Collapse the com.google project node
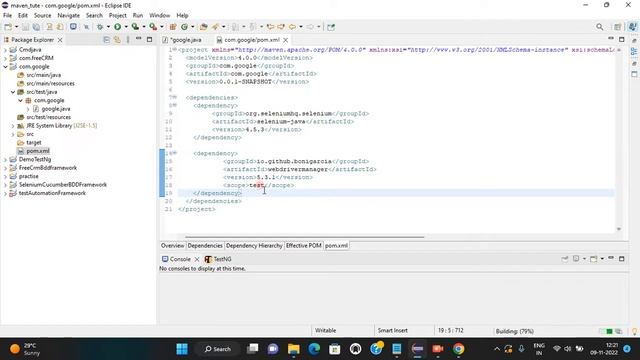Viewport: 640px width, 360px height. pos(5,67)
